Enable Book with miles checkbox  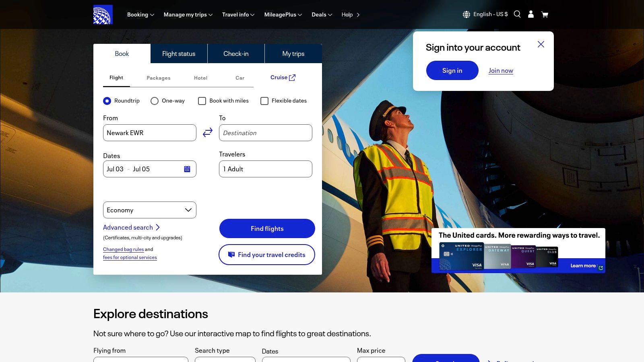[x=202, y=101]
